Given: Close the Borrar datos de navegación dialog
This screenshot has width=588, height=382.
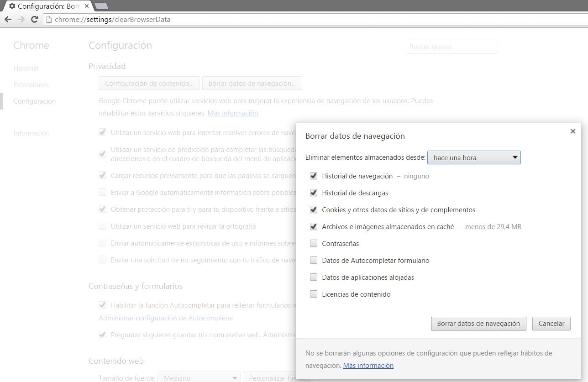Looking at the screenshot, I should [572, 131].
